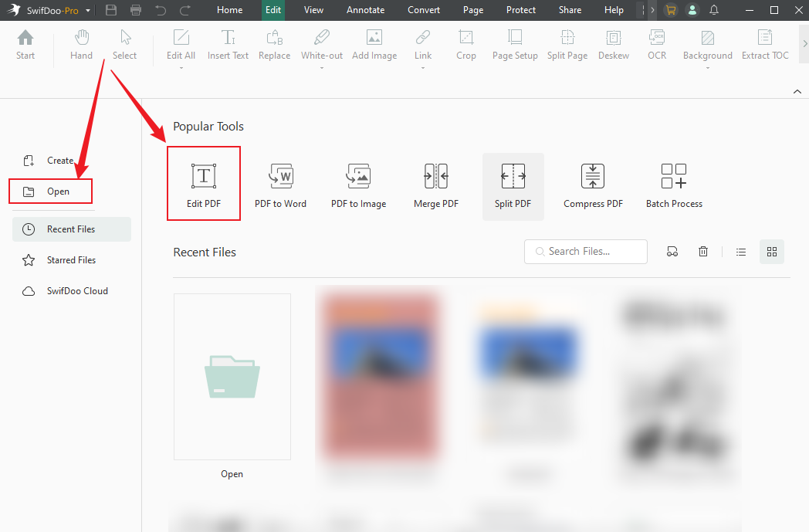
Task: Collapse the Popular Tools panel
Action: pyautogui.click(x=797, y=91)
